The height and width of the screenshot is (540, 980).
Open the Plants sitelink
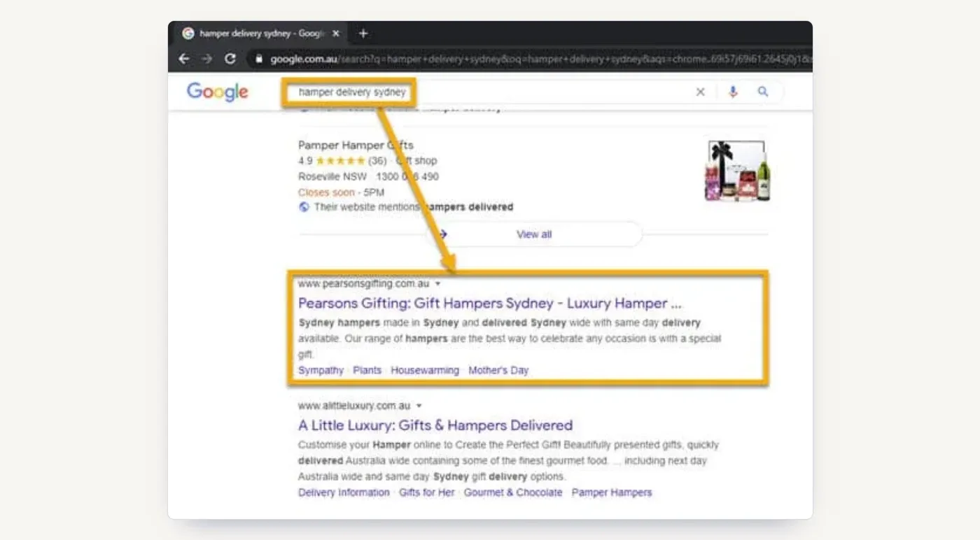click(x=367, y=370)
